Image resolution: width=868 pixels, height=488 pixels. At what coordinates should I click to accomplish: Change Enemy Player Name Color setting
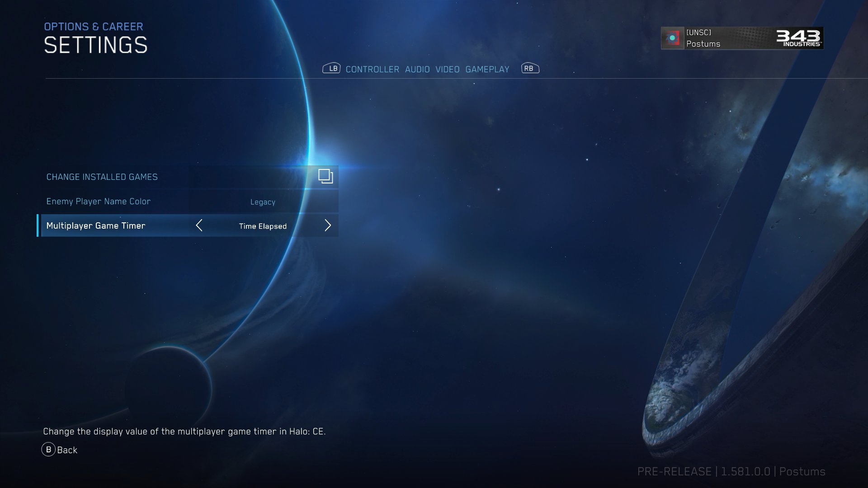pos(187,202)
